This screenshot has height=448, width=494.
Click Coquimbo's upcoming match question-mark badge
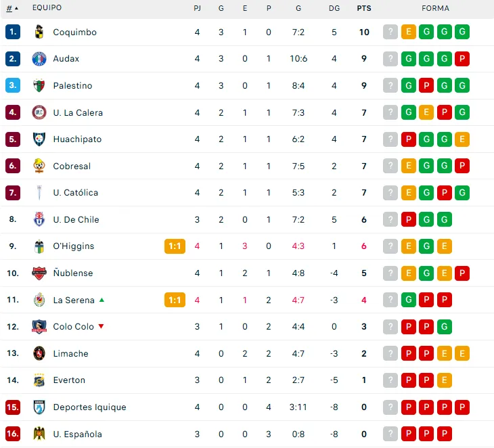point(390,32)
